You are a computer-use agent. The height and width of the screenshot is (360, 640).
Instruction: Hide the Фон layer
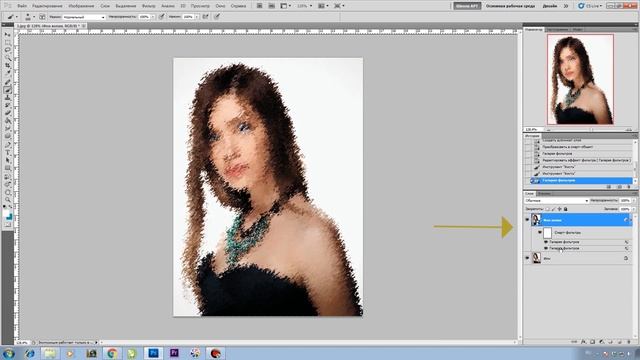[527, 258]
